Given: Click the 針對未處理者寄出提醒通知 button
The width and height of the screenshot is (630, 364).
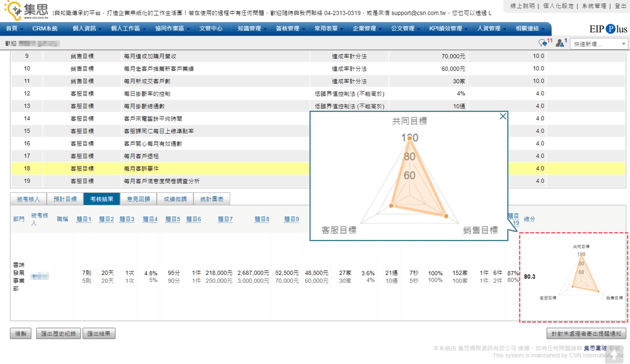Looking at the screenshot, I should [x=586, y=334].
